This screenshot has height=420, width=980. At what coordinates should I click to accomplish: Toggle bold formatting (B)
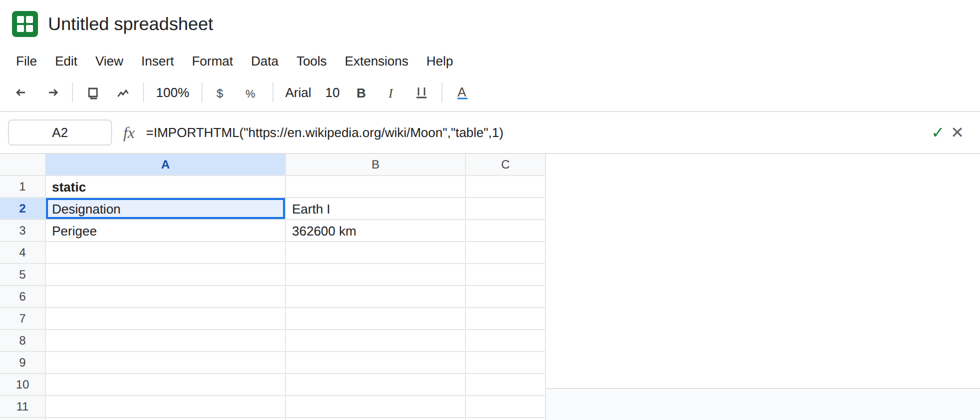tap(361, 93)
